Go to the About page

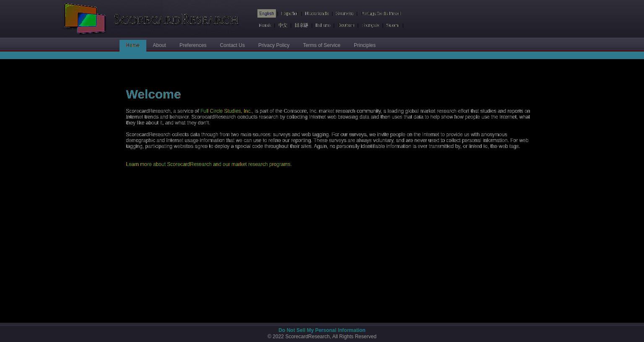pyautogui.click(x=159, y=45)
